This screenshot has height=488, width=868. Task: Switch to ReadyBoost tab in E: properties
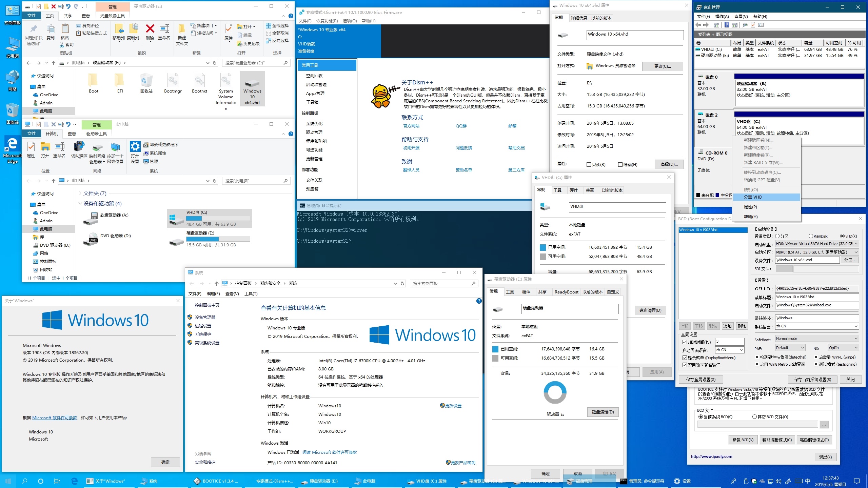(566, 292)
